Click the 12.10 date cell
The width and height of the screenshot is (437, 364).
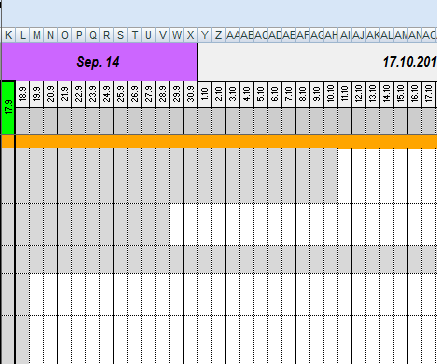[359, 94]
